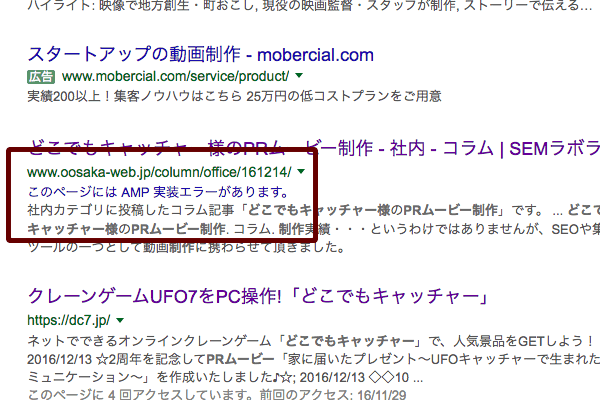The height and width of the screenshot is (400, 600).
Task: Click the green 広告 ad badge
Action: tap(41, 77)
